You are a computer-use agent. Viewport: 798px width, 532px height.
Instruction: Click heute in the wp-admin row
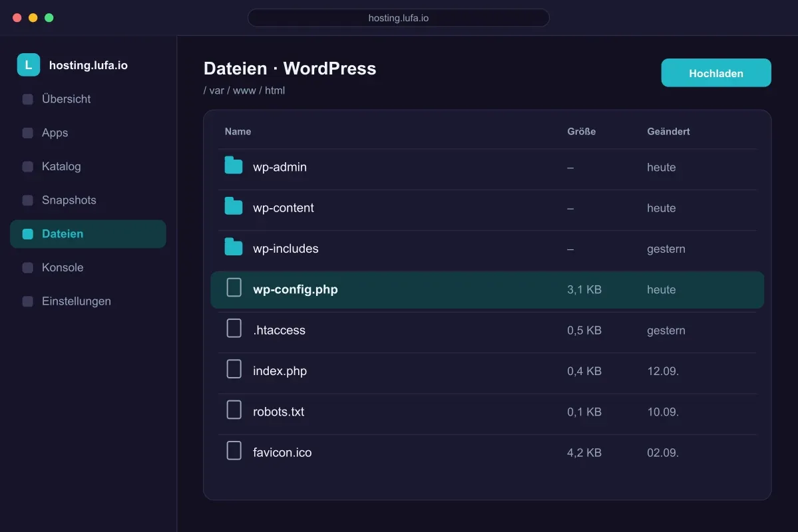click(x=661, y=168)
